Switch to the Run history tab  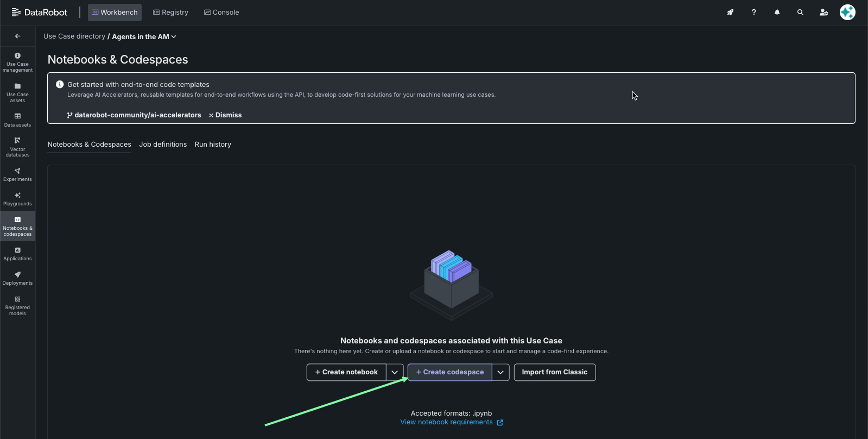click(213, 145)
